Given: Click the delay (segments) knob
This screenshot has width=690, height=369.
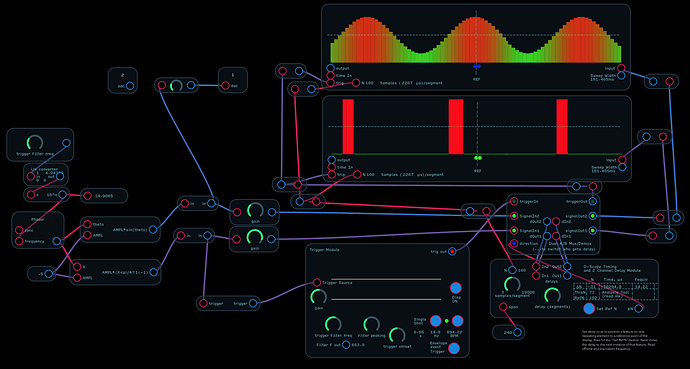Looking at the screenshot, I should 552,296.
